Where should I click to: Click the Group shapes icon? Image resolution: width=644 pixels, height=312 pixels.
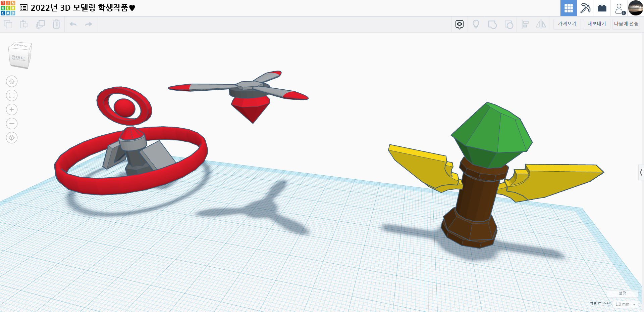point(492,25)
